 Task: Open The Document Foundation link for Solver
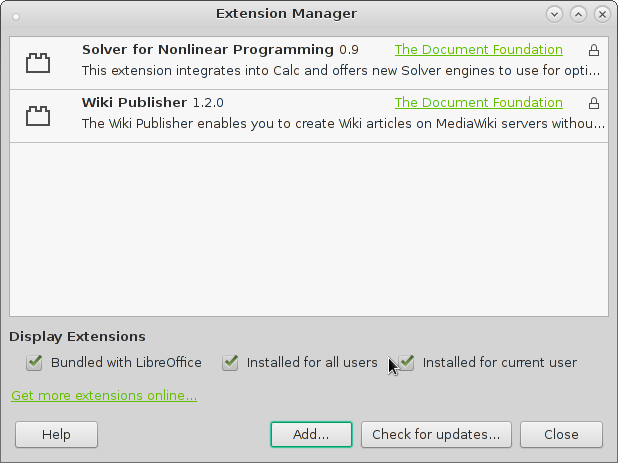pyautogui.click(x=478, y=49)
